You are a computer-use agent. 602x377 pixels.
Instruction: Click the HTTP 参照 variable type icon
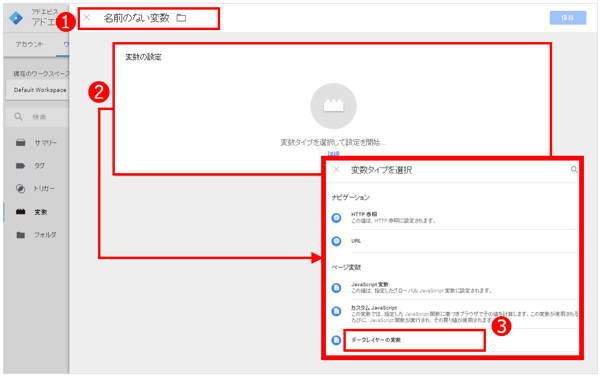(336, 218)
